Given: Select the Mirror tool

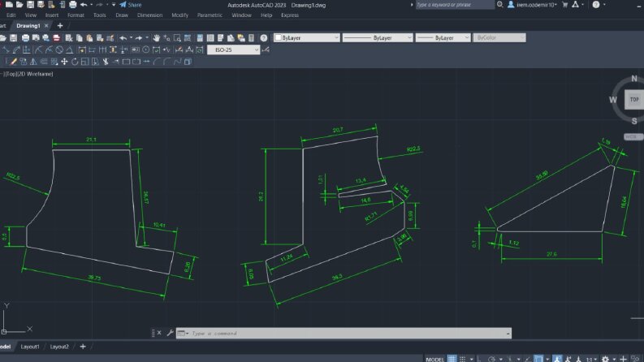Looking at the screenshot, I should click(33, 62).
